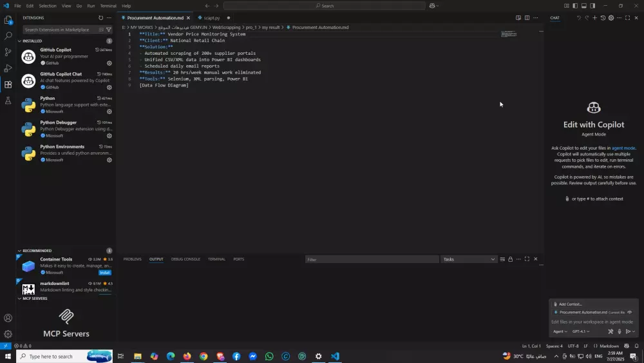This screenshot has width=644, height=363.
Task: Open settings gear for GitHub Copilot extension
Action: point(109,63)
